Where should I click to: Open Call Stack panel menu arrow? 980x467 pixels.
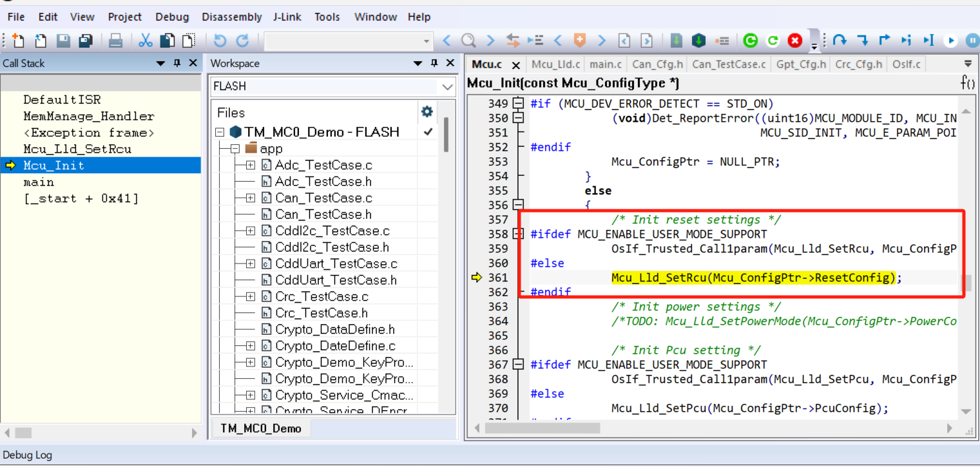pyautogui.click(x=161, y=63)
